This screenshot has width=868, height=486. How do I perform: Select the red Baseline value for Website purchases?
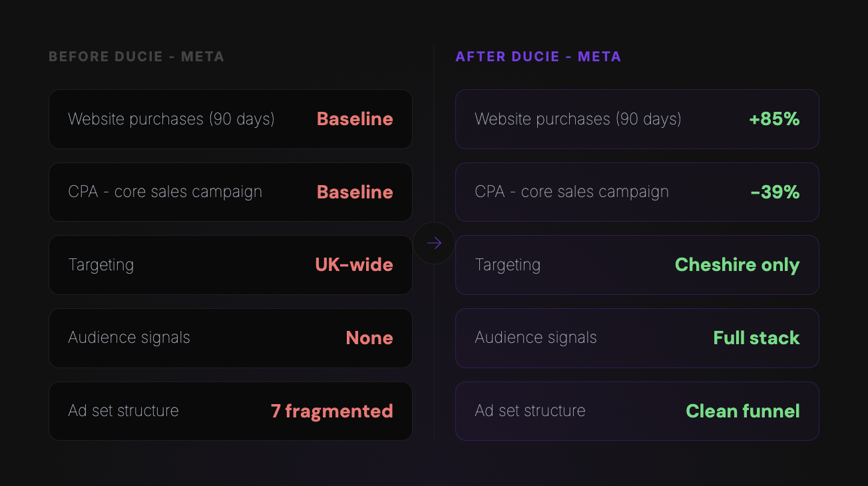(x=355, y=119)
